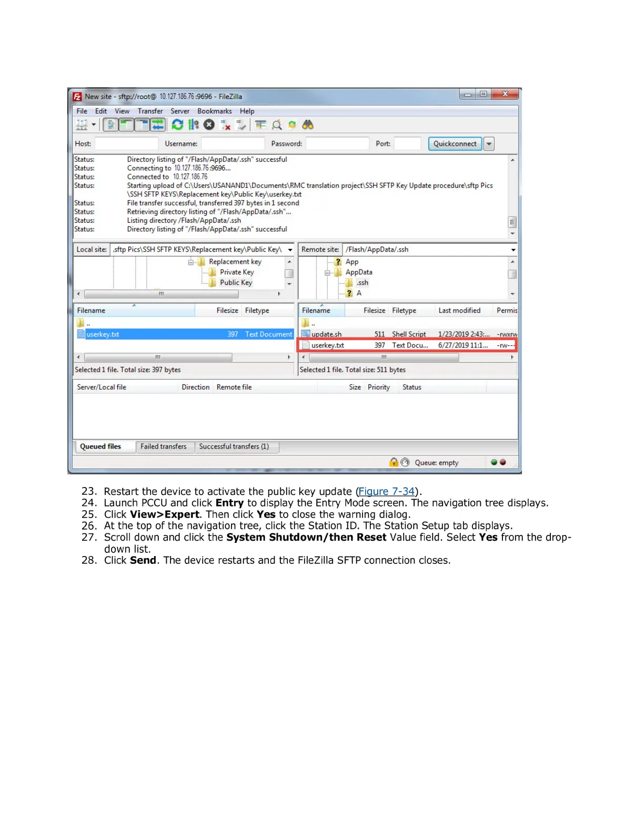
Task: Select the .ssh folder in remote tree
Action: click(x=362, y=283)
